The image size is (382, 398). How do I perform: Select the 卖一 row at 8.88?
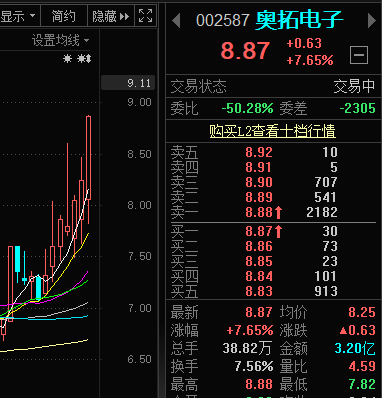pos(273,212)
